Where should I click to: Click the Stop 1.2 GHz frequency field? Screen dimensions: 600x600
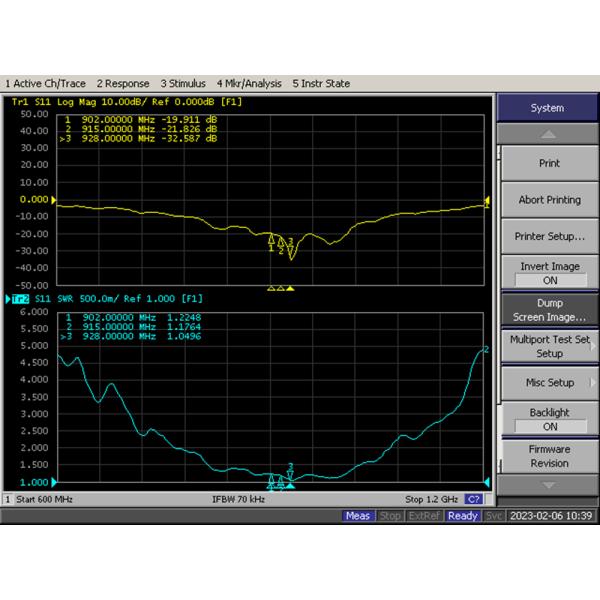(431, 499)
